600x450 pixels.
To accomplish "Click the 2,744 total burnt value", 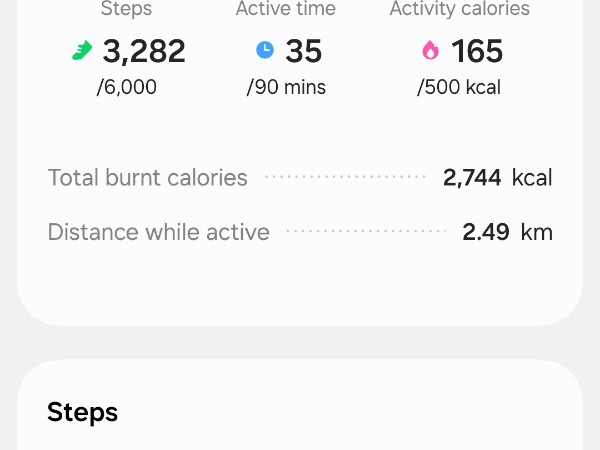I will [x=471, y=178].
